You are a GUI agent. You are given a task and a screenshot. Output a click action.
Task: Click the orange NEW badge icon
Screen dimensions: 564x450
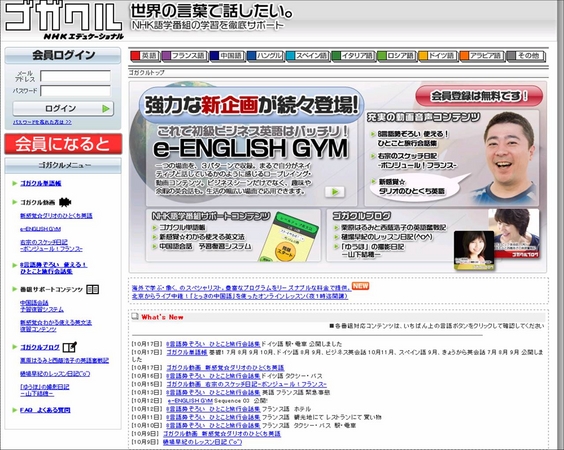360,286
